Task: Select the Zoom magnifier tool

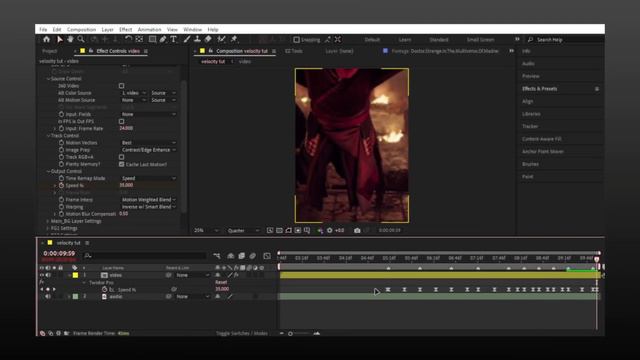Action: [81, 39]
